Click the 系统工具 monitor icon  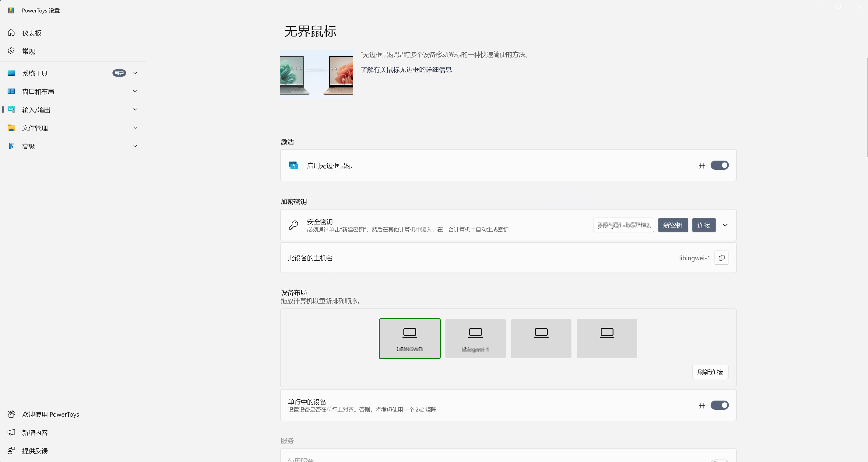[11, 73]
